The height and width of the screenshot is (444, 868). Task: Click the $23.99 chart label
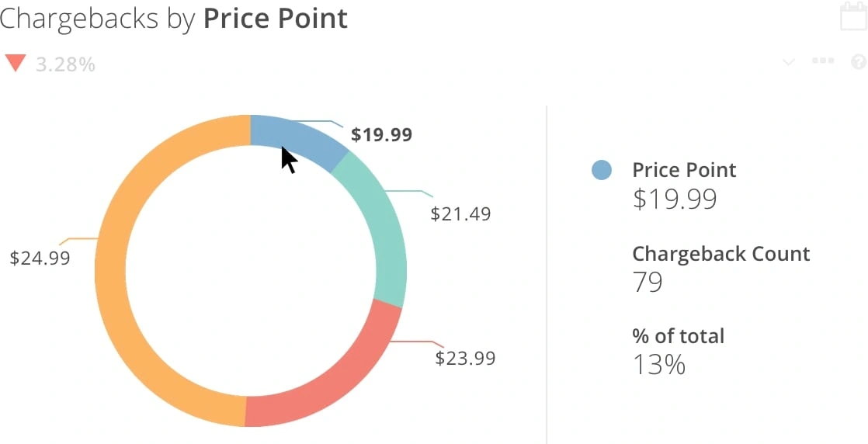point(465,358)
